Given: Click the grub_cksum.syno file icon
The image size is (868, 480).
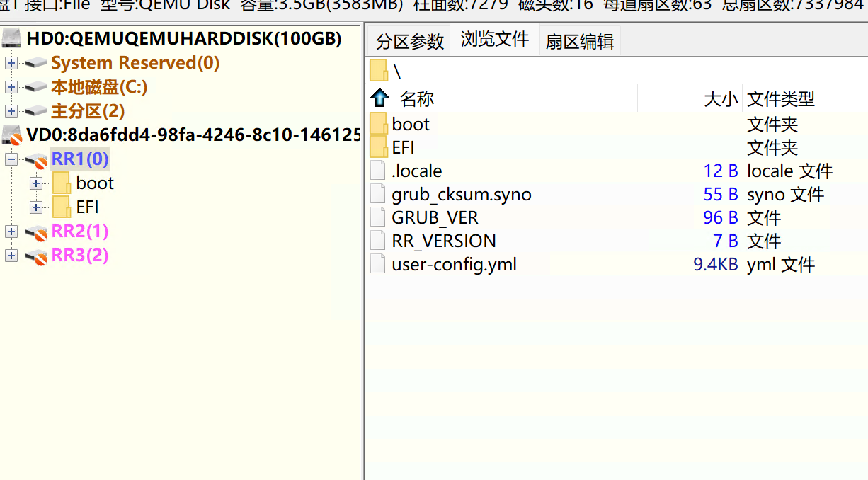Looking at the screenshot, I should tap(379, 194).
